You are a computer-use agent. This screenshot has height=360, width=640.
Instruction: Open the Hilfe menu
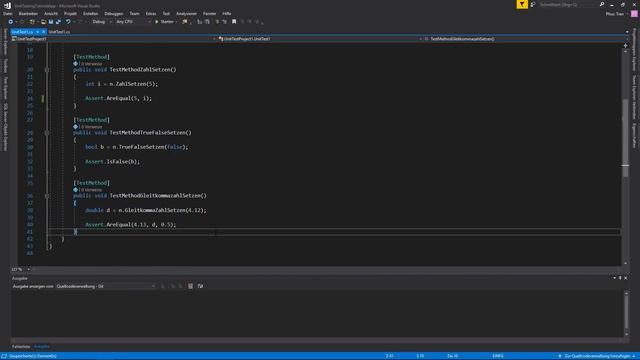coord(227,13)
